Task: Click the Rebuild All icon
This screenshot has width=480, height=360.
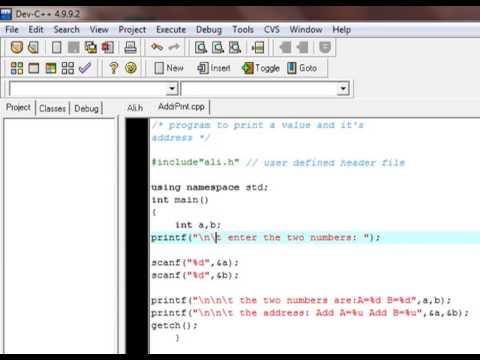Action: (x=68, y=68)
